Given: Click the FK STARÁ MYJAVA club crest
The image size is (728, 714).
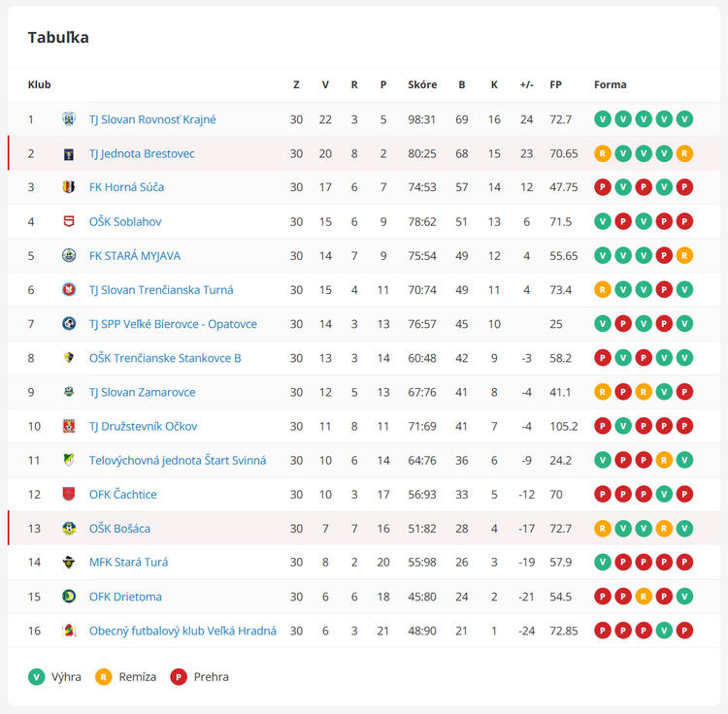Looking at the screenshot, I should point(69,255).
